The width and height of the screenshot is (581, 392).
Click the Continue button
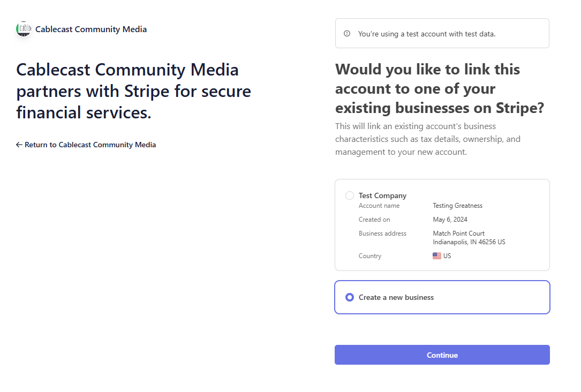tap(442, 355)
